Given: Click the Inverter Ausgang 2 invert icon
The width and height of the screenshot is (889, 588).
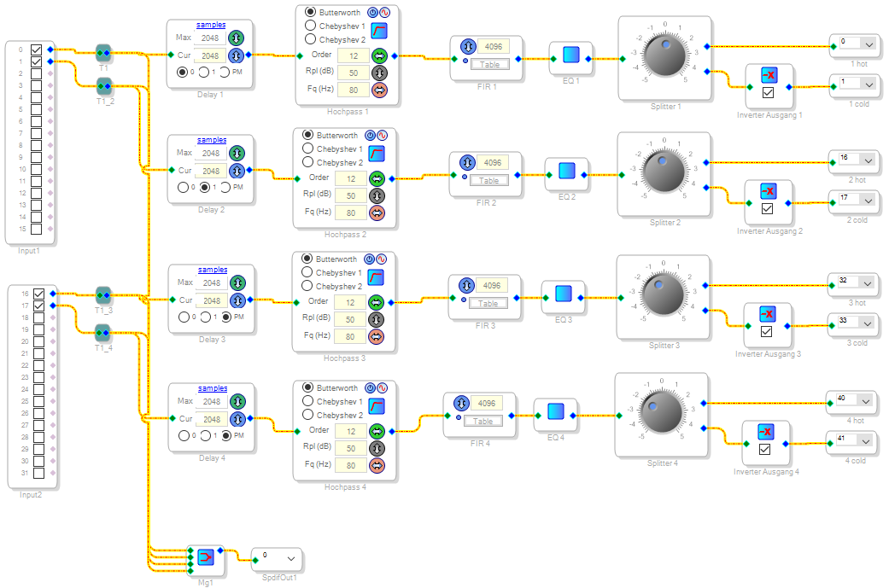Looking at the screenshot, I should [x=767, y=191].
